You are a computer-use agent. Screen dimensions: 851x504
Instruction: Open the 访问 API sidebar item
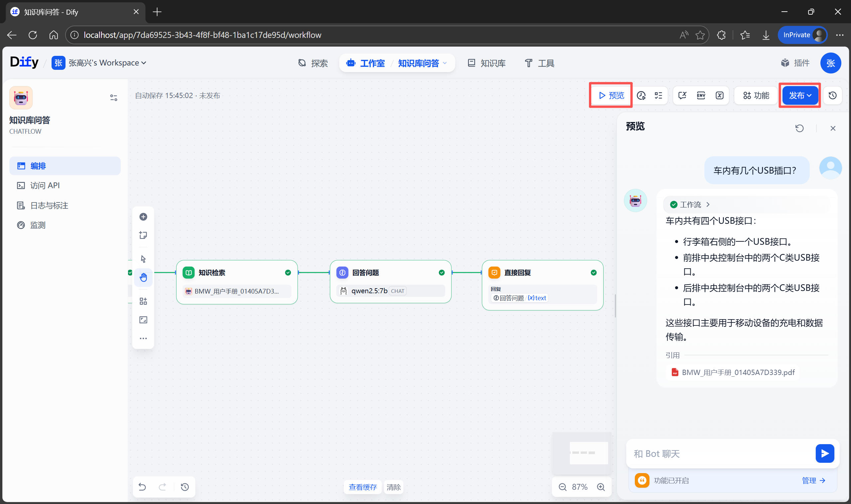click(x=45, y=186)
